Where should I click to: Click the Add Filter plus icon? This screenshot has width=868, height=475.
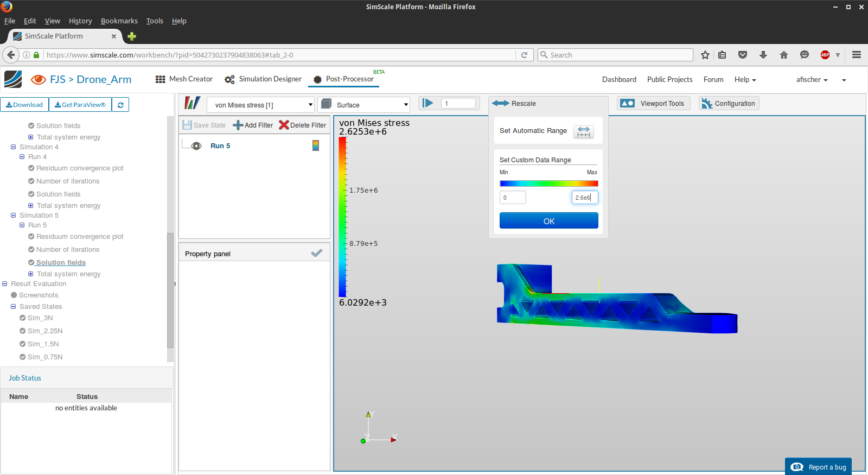coord(238,125)
